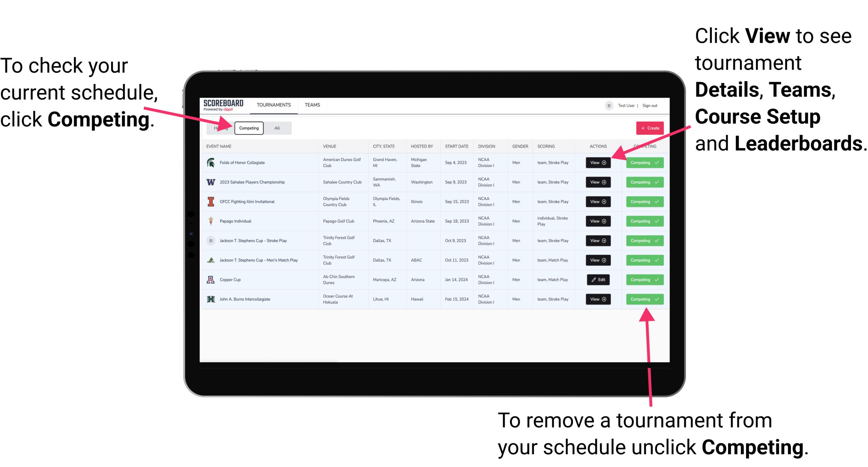Screen dimensions: 868x467
Task: Click the View icon for Papago Individual
Action: [597, 221]
